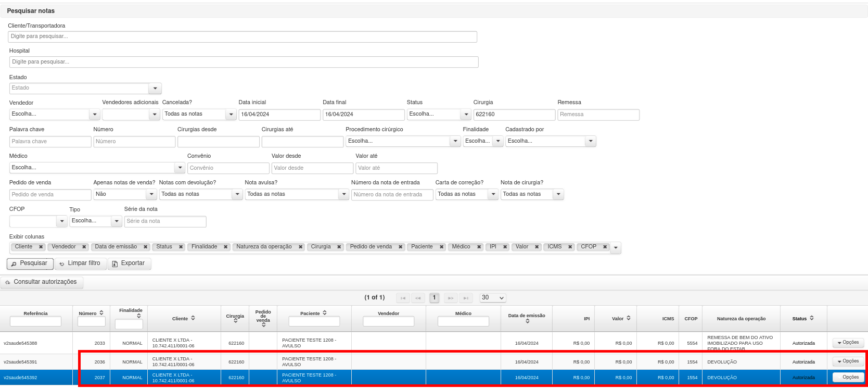Remove the Vendedor column tag
868x388 pixels.
click(84, 247)
